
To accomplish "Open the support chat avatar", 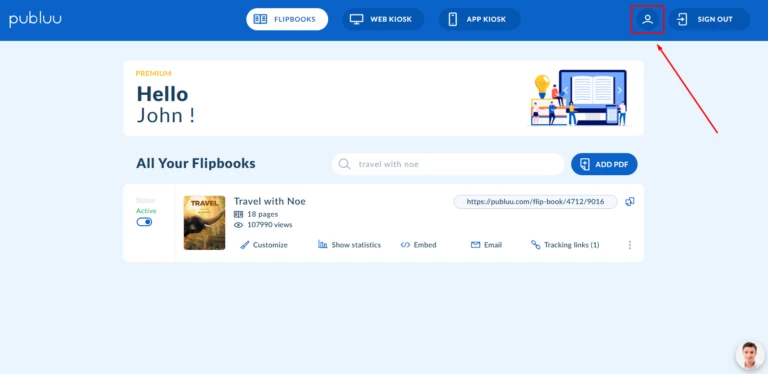I will 750,355.
